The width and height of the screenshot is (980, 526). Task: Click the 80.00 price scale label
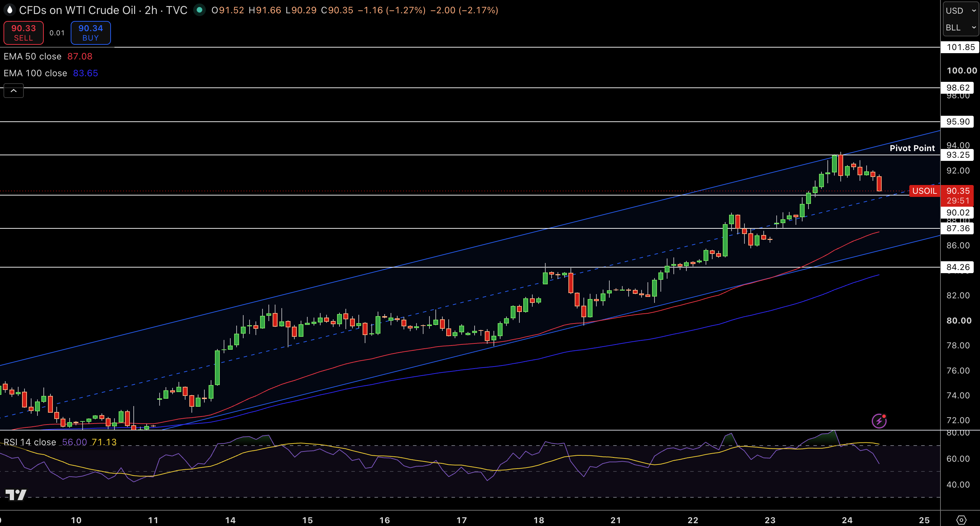click(959, 321)
